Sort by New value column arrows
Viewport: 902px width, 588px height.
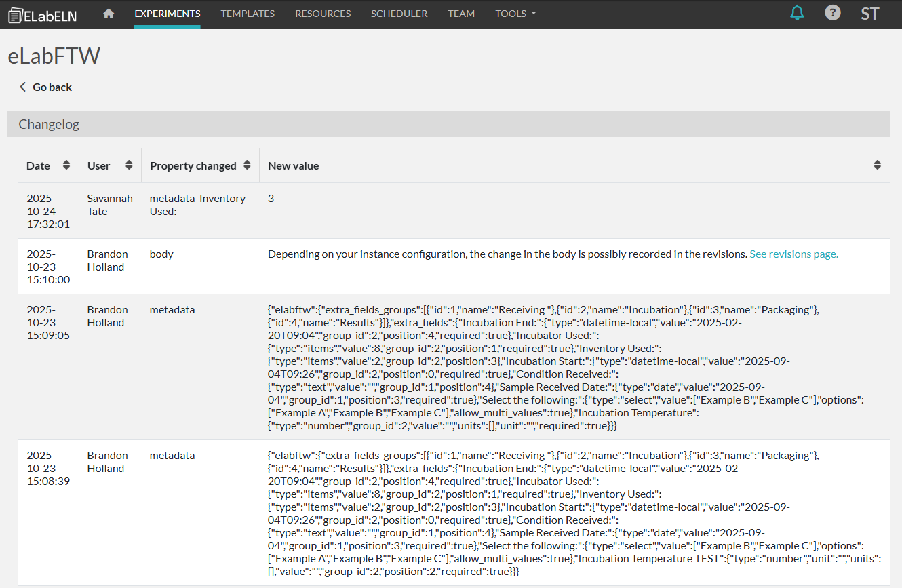click(877, 165)
